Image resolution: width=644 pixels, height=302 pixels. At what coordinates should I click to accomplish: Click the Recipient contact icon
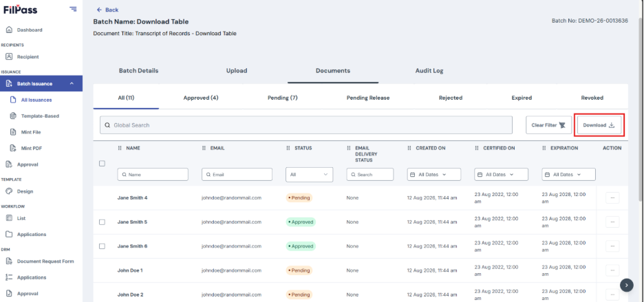pos(9,56)
